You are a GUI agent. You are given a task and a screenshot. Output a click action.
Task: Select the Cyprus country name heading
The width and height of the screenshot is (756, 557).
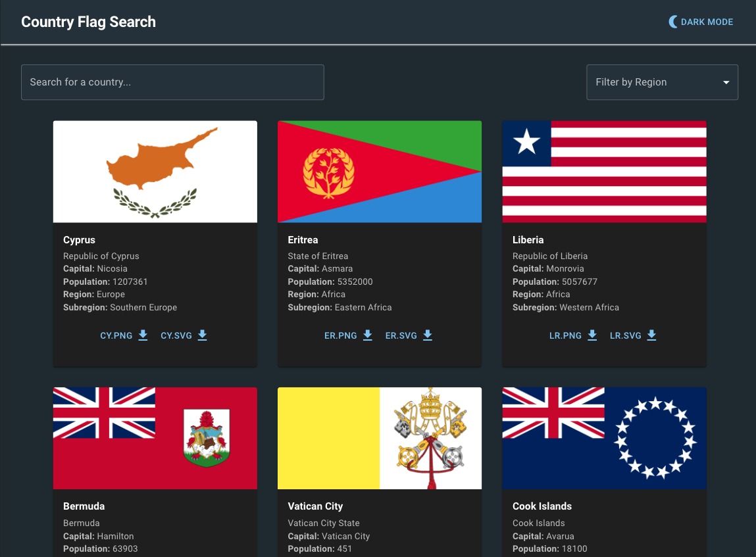tap(79, 240)
